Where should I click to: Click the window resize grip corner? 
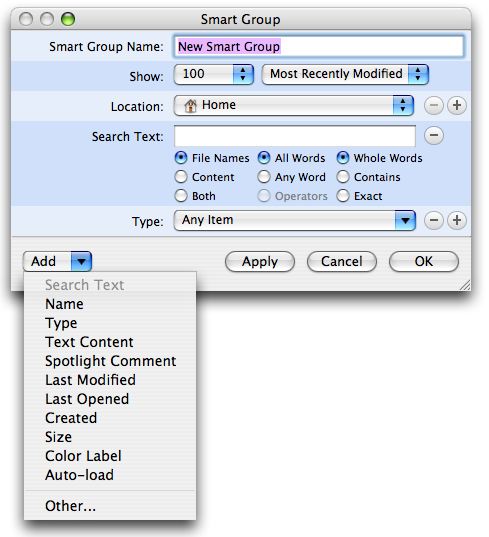[x=464, y=285]
